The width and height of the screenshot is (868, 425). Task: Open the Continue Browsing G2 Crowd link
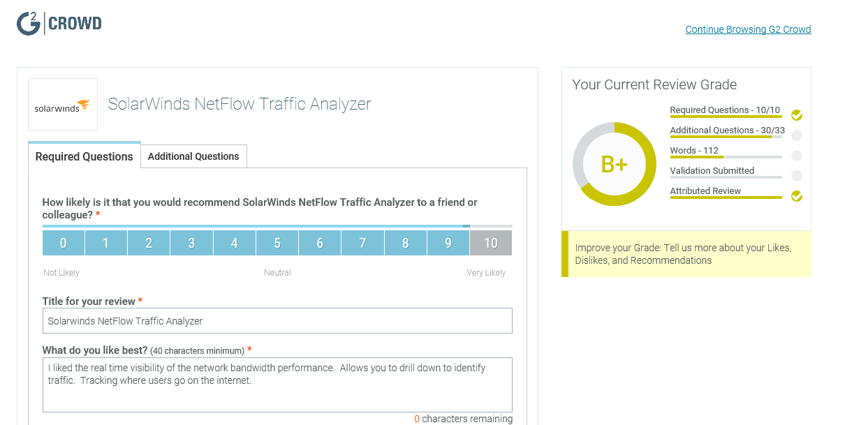click(748, 29)
